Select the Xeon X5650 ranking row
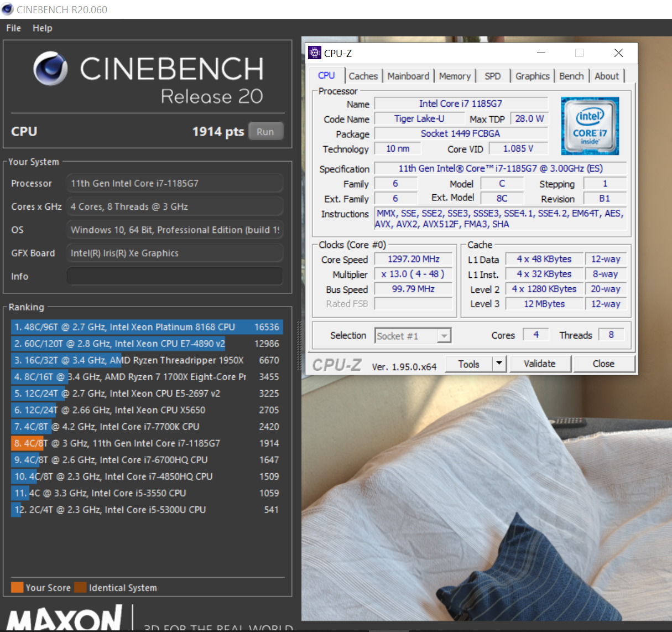Image resolution: width=672 pixels, height=632 pixels. (147, 410)
